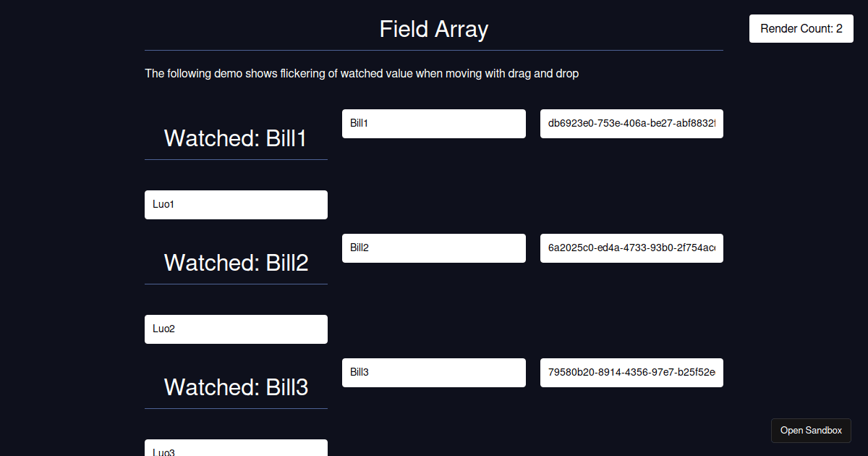
Task: Click the Render Count: 2 button
Action: [801, 29]
